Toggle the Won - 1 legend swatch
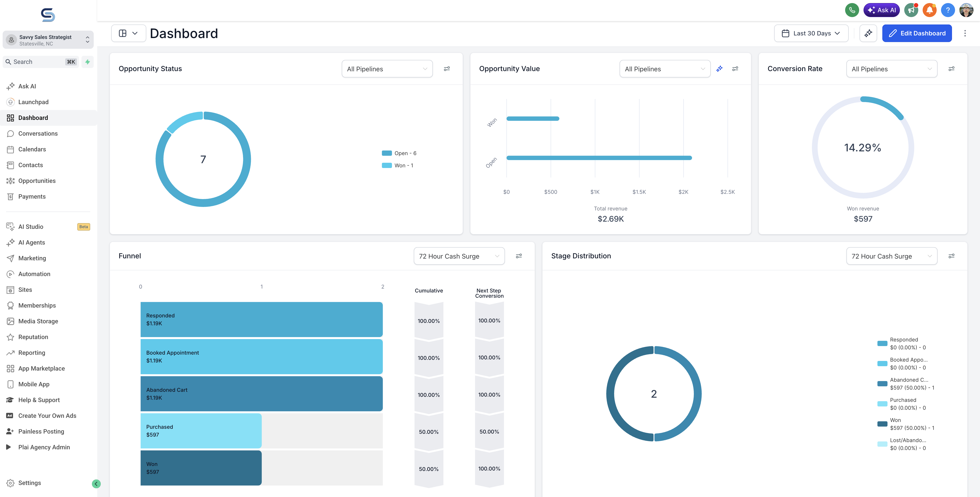Viewport: 980px width, 497px height. pyautogui.click(x=386, y=165)
